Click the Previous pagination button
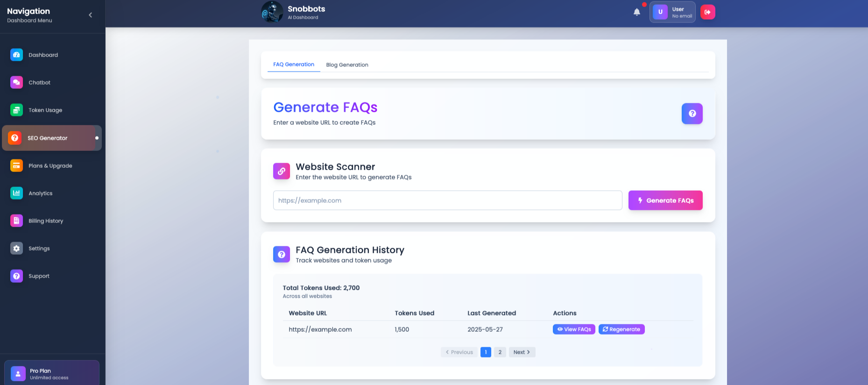Viewport: 868px width, 385px height. pyautogui.click(x=459, y=352)
